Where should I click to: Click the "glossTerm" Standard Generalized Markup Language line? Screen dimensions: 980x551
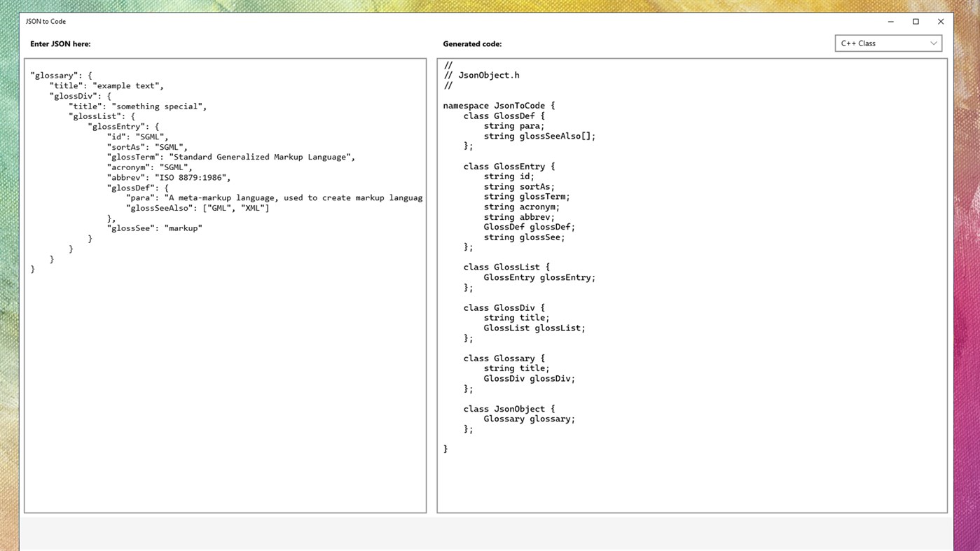231,158
